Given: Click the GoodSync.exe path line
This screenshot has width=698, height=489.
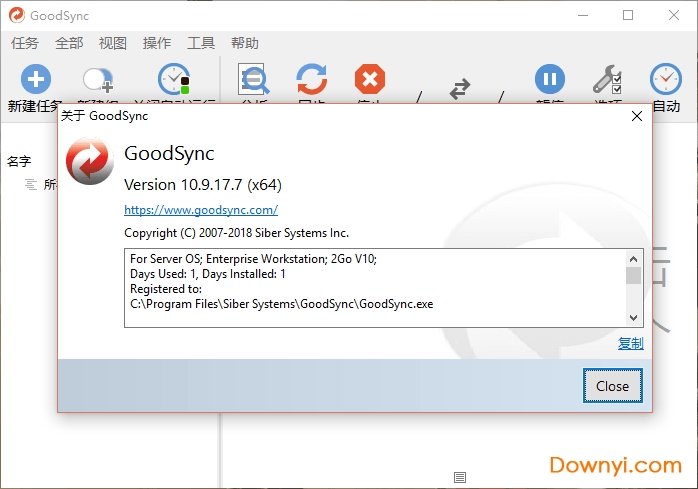Looking at the screenshot, I should 281,304.
